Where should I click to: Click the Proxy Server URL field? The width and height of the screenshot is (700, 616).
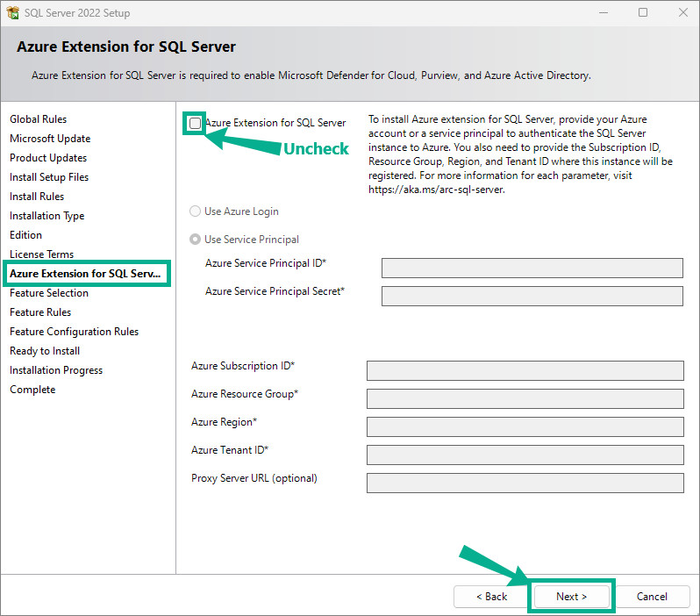(x=525, y=483)
